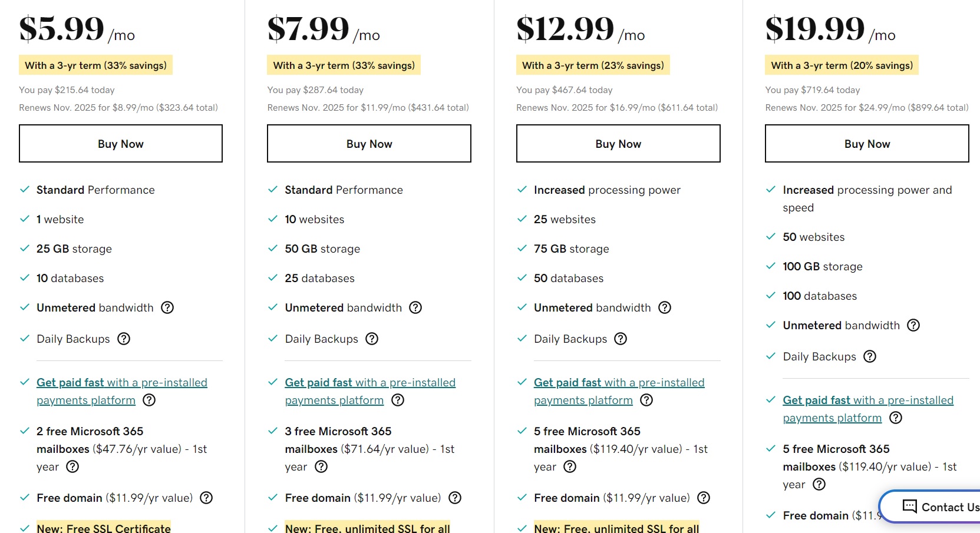Click Buy Now for the $12.99 plan
This screenshot has width=980, height=533.
click(618, 143)
